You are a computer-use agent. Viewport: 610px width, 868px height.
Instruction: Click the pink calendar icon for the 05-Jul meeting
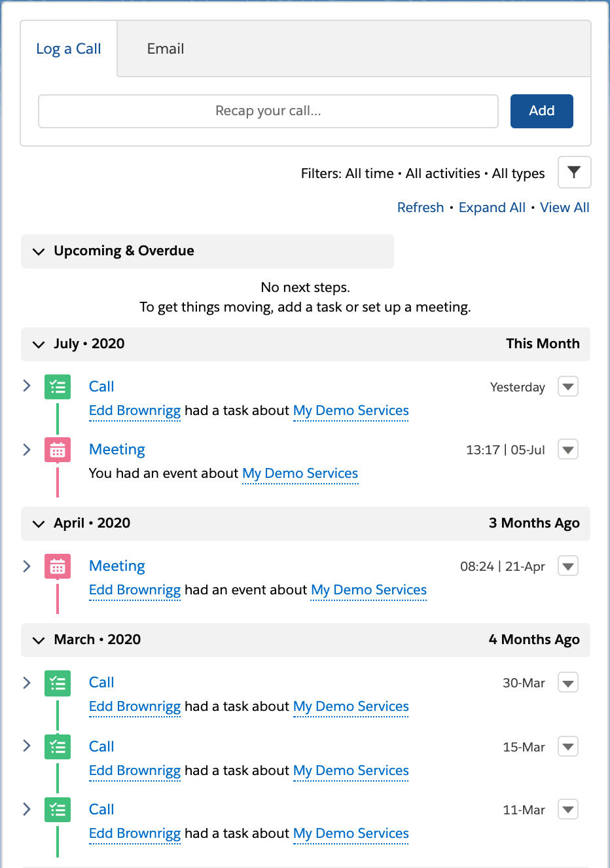(58, 450)
